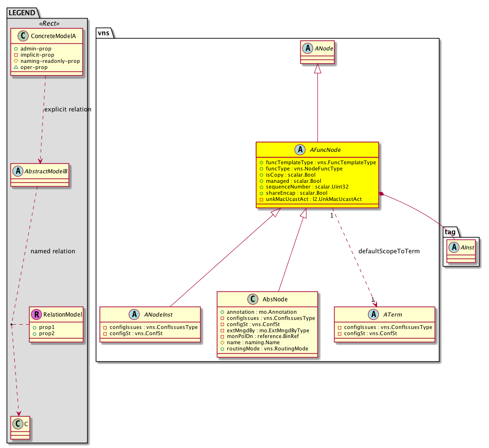Select the vns package tab
The height and width of the screenshot is (448, 489).
coord(103,32)
